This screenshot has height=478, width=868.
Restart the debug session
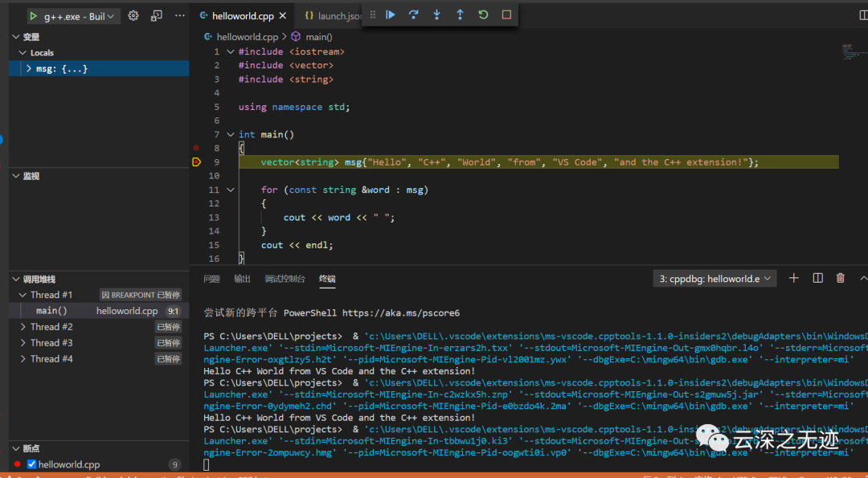[483, 15]
